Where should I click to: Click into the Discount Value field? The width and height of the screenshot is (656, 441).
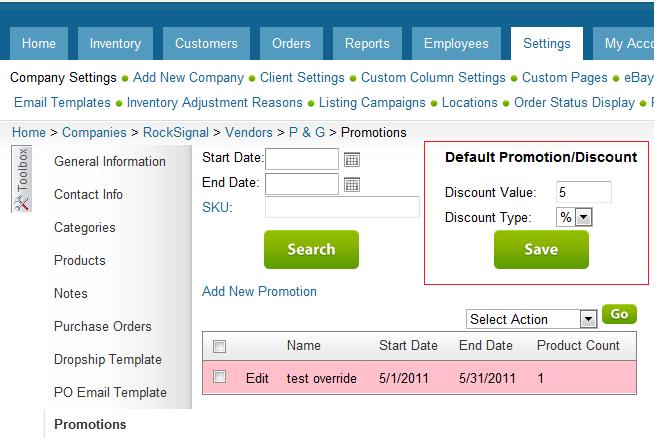(584, 192)
